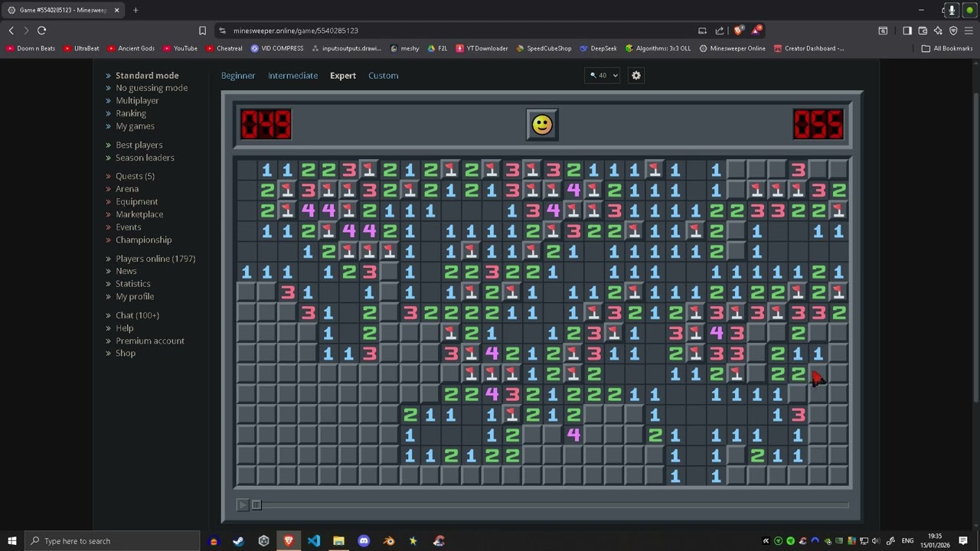The width and height of the screenshot is (980, 551).
Task: Open the News page
Action: click(126, 271)
